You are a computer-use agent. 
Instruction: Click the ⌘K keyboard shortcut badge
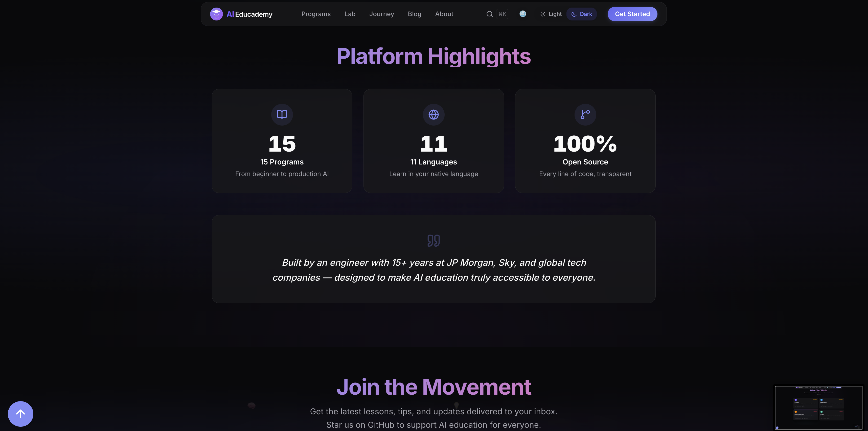502,14
